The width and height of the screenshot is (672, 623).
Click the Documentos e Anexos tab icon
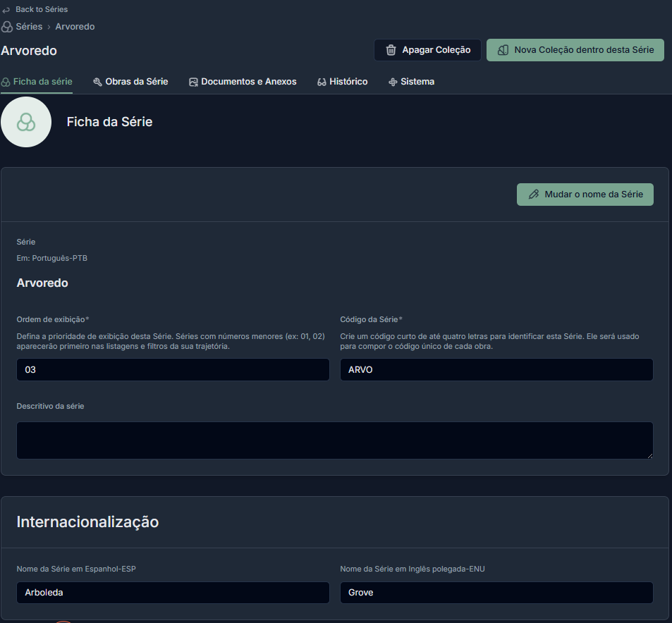click(x=193, y=82)
